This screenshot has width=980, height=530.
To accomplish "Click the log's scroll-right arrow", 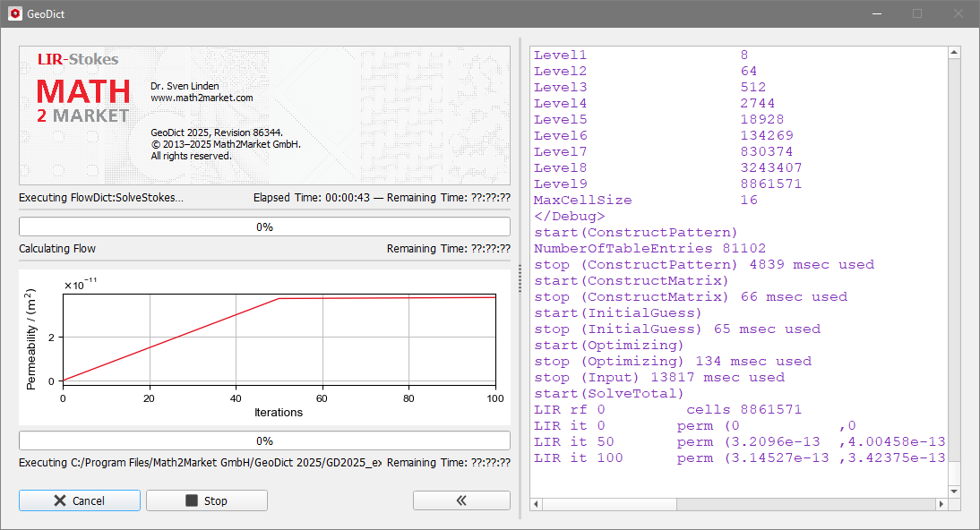I will click(x=941, y=505).
